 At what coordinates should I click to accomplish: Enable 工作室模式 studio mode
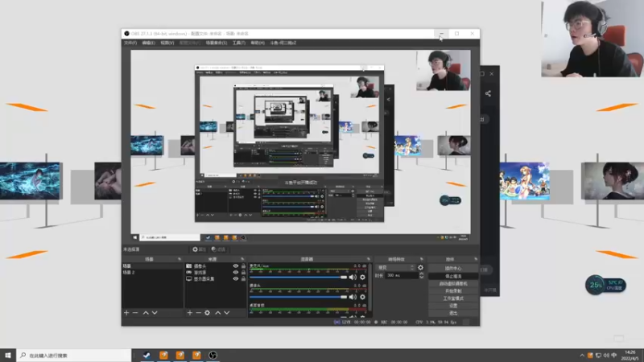(453, 298)
